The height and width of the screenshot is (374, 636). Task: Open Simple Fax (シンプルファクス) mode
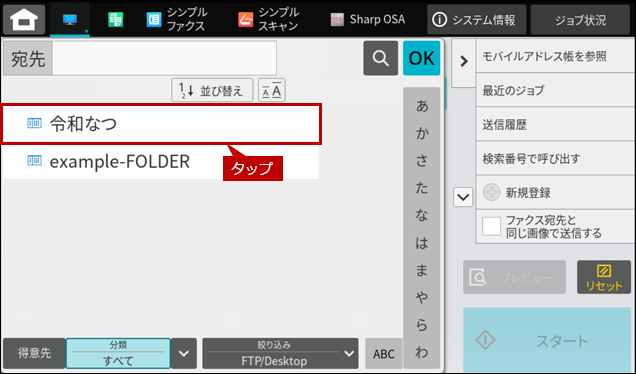pos(176,19)
